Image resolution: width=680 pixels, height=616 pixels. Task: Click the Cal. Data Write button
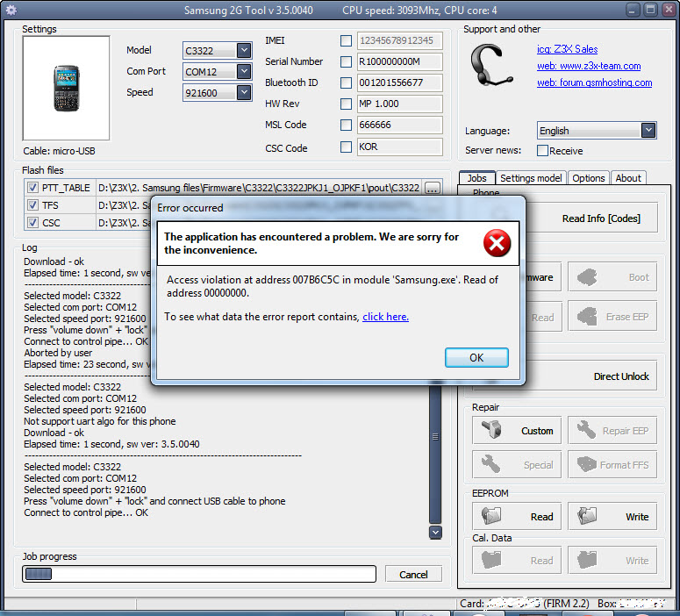coord(612,561)
